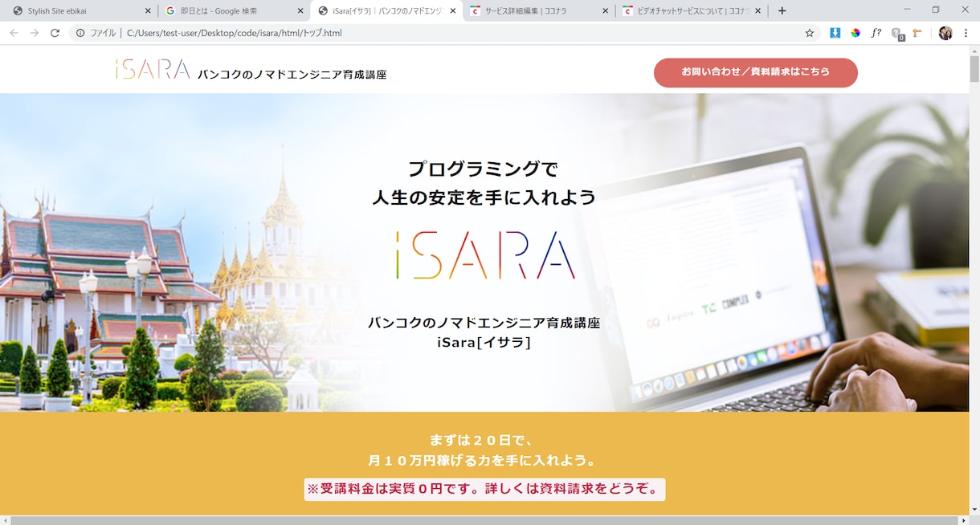Close the ビデオチャットサービス tab
Screen dimensions: 980x525
tap(757, 11)
